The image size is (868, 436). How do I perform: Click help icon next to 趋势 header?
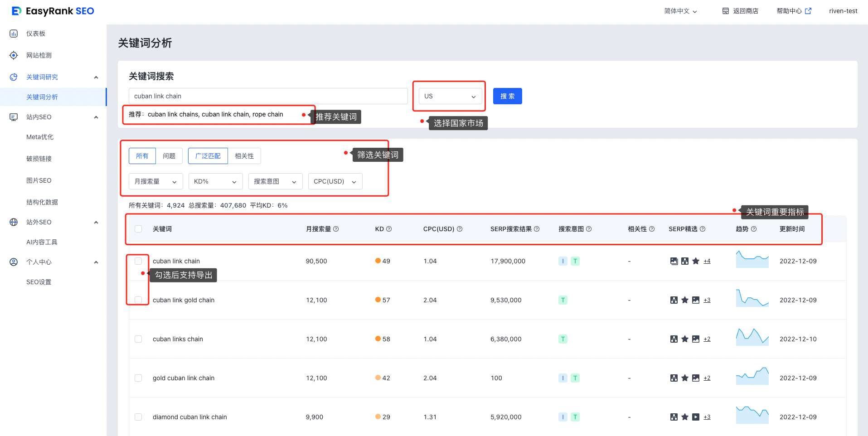tap(754, 229)
